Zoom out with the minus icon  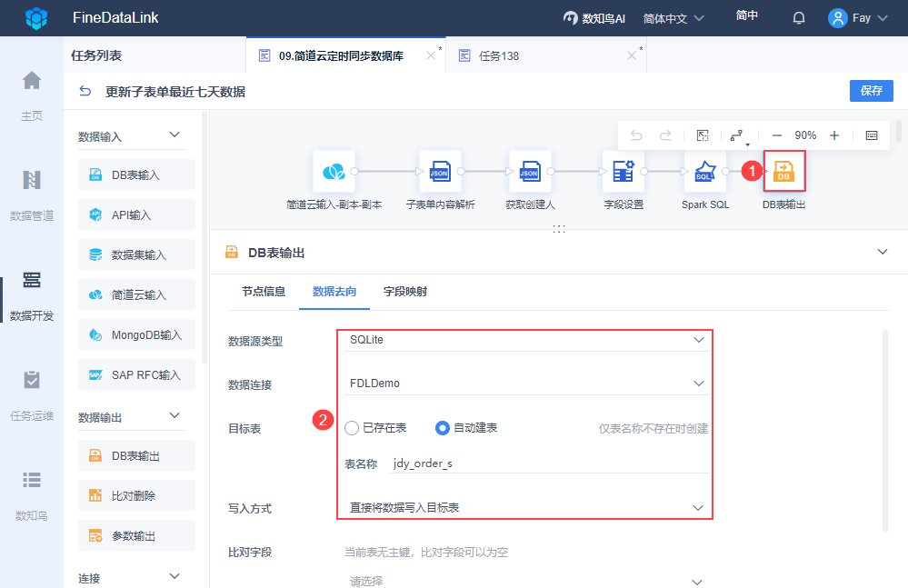pos(777,135)
